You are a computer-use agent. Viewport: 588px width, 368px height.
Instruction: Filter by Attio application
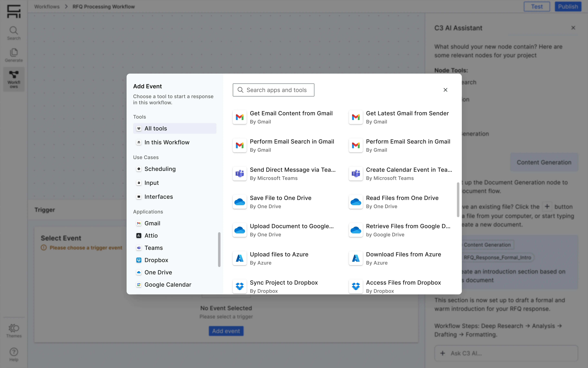(x=174, y=236)
